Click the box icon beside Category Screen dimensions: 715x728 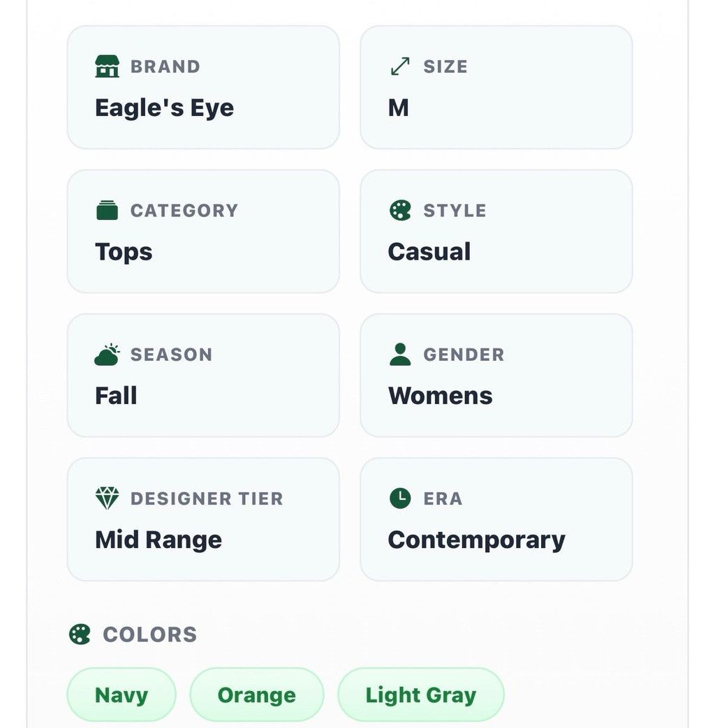(107, 210)
